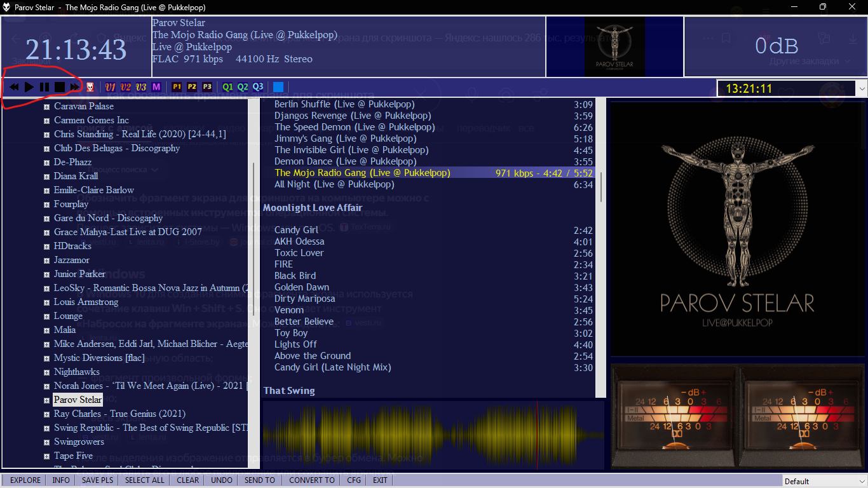Pause the current track
This screenshot has height=488, width=868.
click(44, 87)
